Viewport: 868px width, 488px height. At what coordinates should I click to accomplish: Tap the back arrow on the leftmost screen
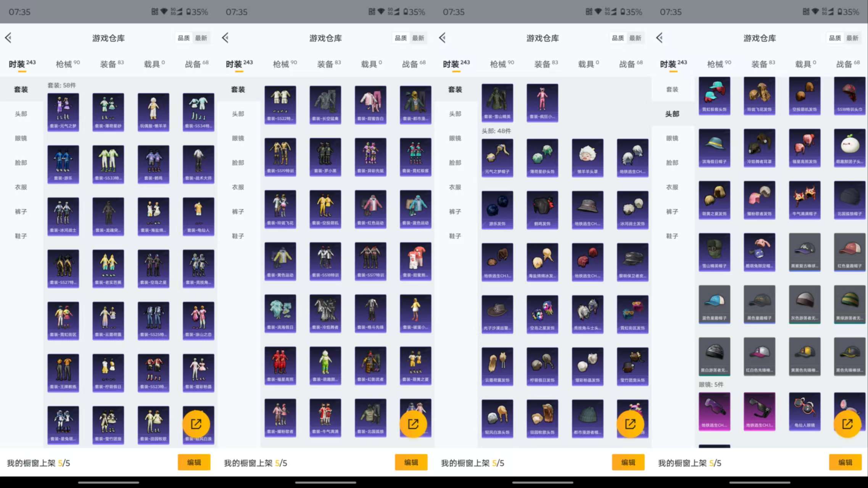(8, 38)
